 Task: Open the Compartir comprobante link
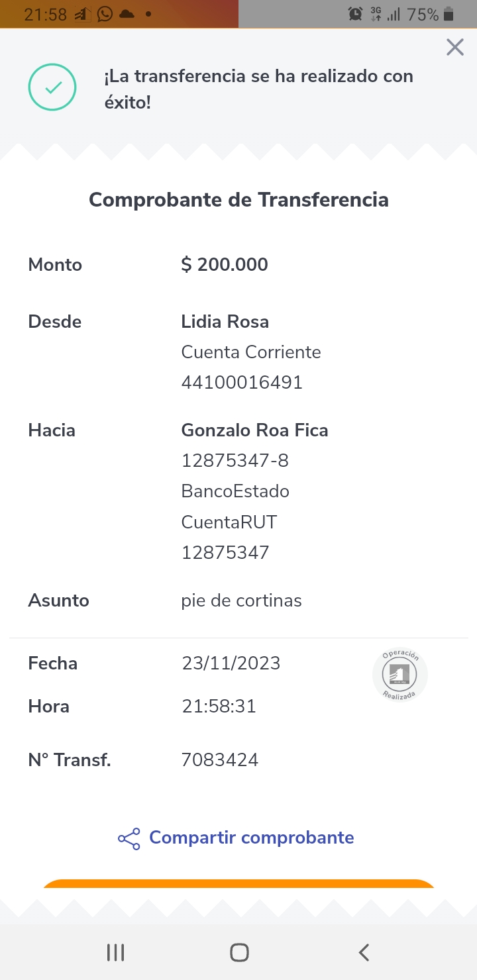pos(251,838)
